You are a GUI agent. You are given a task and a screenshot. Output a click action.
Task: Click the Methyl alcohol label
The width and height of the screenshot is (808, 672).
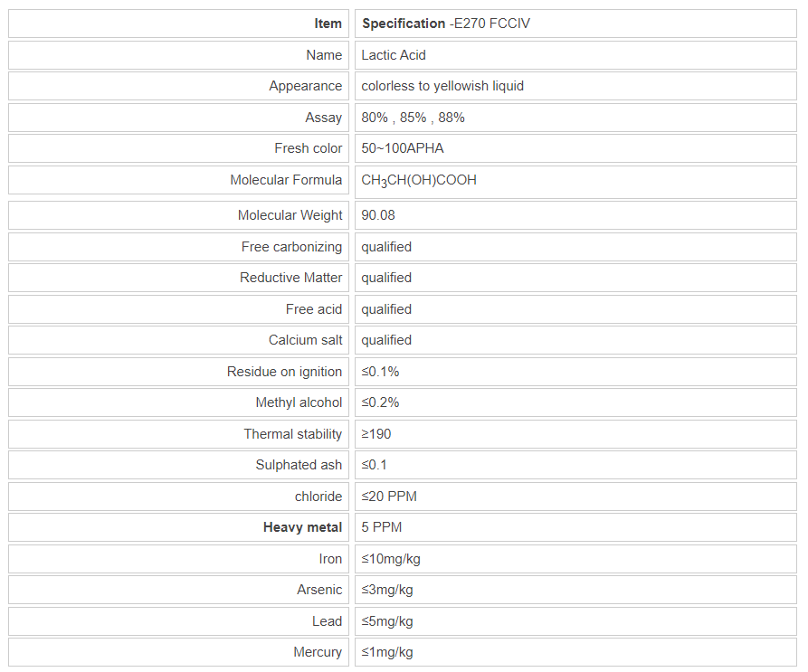(x=299, y=402)
